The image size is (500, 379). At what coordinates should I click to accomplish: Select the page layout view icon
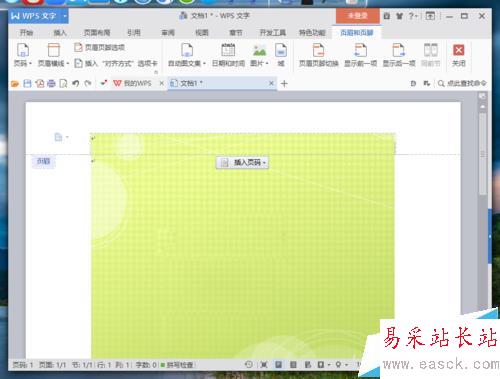click(x=278, y=365)
